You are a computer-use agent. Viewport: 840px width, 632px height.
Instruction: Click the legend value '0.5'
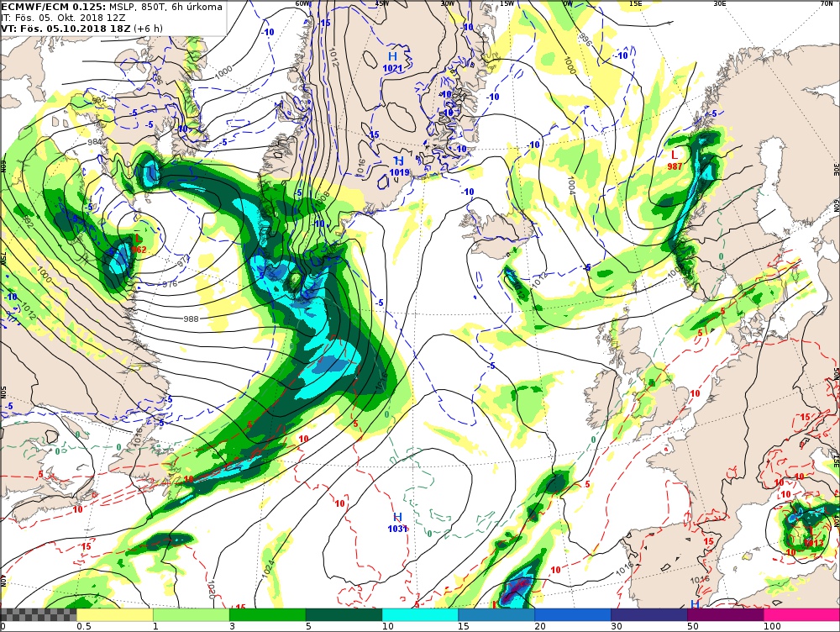[x=83, y=626]
